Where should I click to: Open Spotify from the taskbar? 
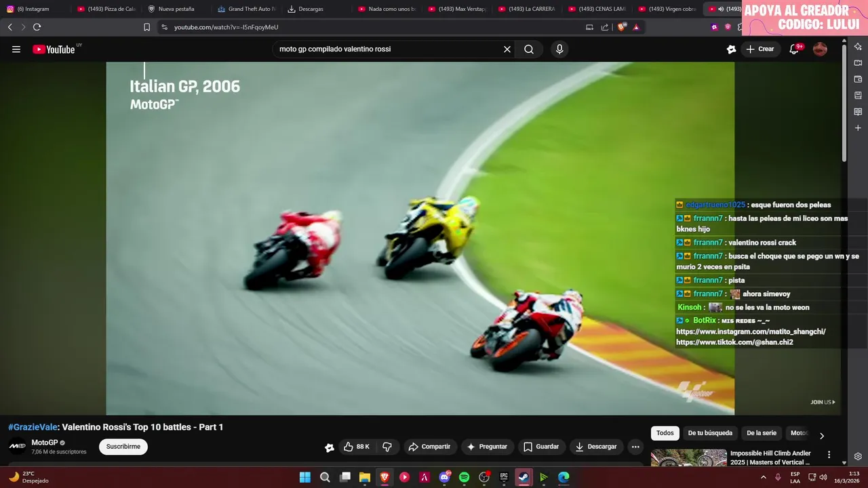click(x=465, y=477)
